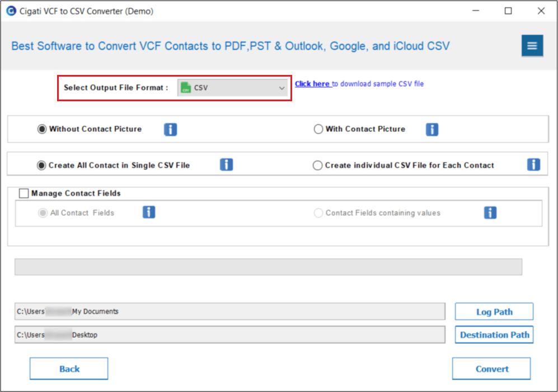558x392 pixels.
Task: Click 'Best Software to Convert VCF Contacts' heading
Action: [230, 46]
